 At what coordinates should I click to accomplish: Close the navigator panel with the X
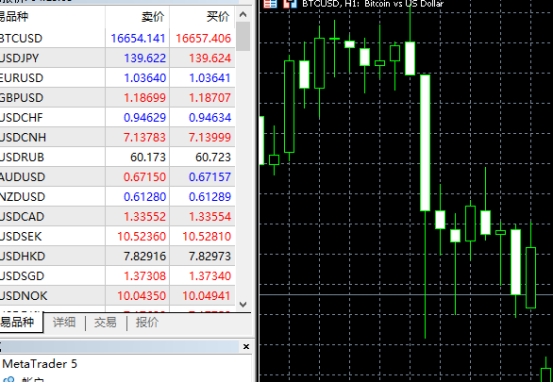pyautogui.click(x=246, y=347)
